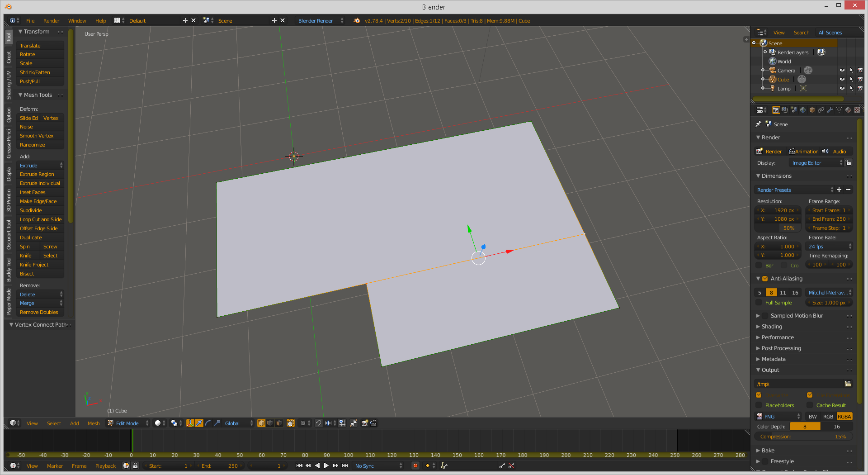Select the scale manipulator icon
Screen dimensions: 868x475
pyautogui.click(x=217, y=423)
